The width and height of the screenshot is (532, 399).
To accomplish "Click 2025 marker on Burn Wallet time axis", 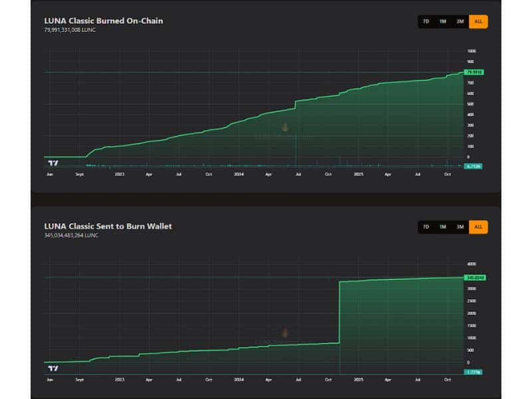I will pos(358,380).
